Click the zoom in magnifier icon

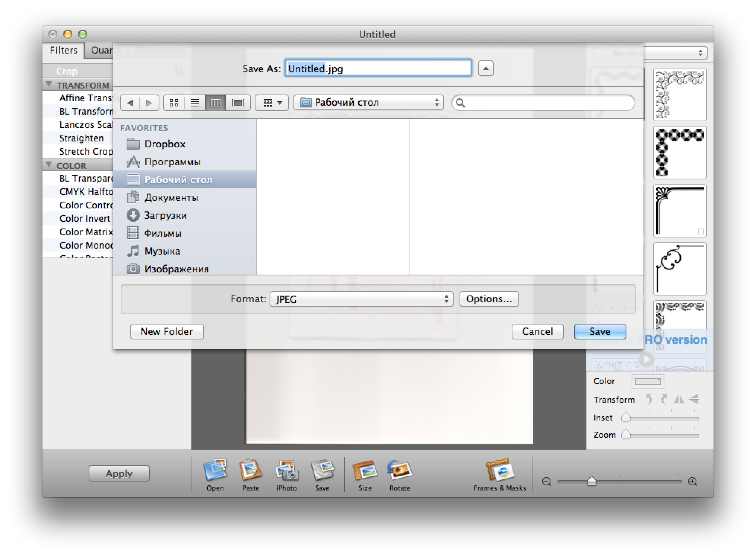[692, 482]
